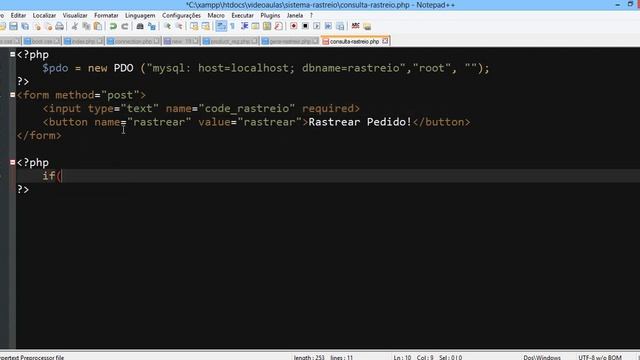
Task: Undo with the green arrow icon
Action: point(113,27)
